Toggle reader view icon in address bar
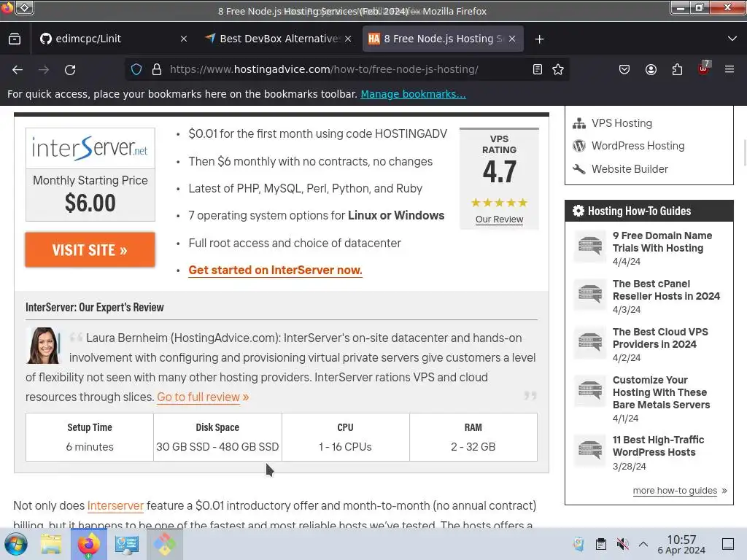 pyautogui.click(x=538, y=69)
